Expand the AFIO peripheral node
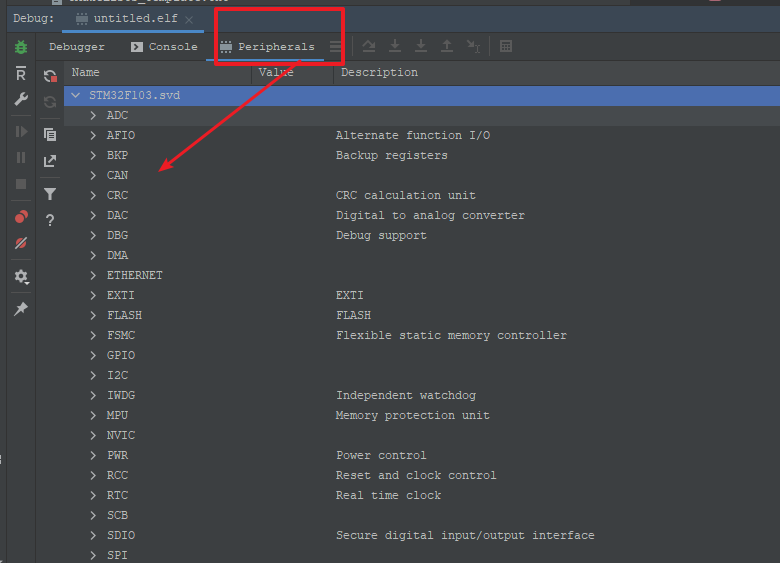 (93, 135)
